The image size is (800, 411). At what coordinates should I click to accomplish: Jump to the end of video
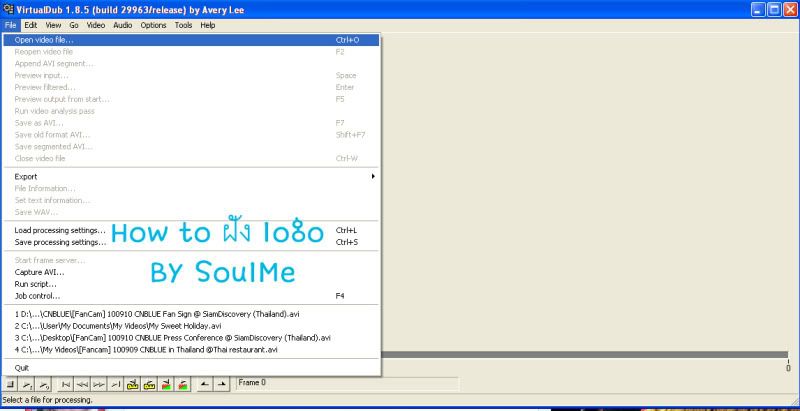point(116,384)
